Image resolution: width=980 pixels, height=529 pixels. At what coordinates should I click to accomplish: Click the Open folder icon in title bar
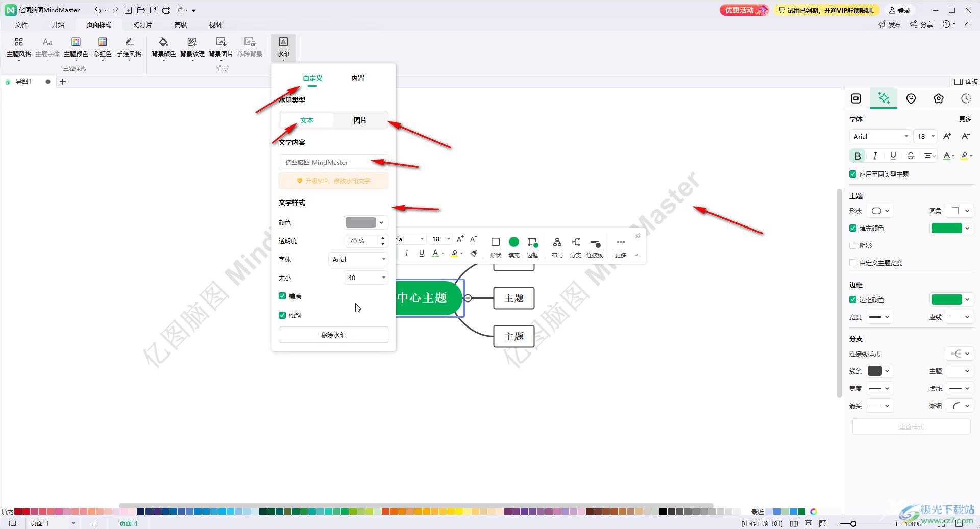point(141,10)
